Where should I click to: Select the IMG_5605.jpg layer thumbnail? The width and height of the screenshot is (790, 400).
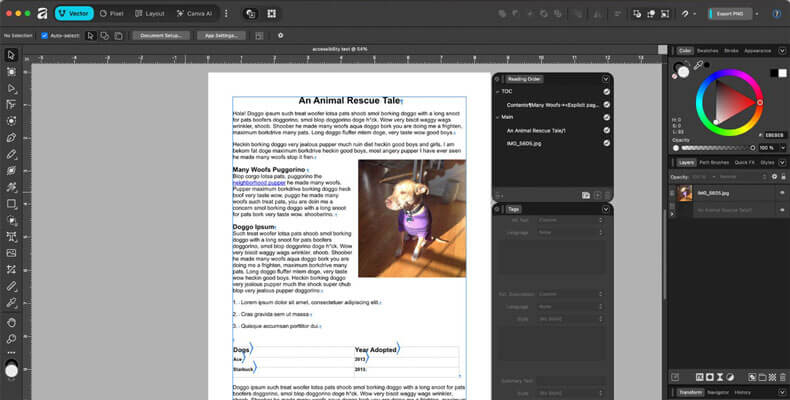pyautogui.click(x=686, y=193)
